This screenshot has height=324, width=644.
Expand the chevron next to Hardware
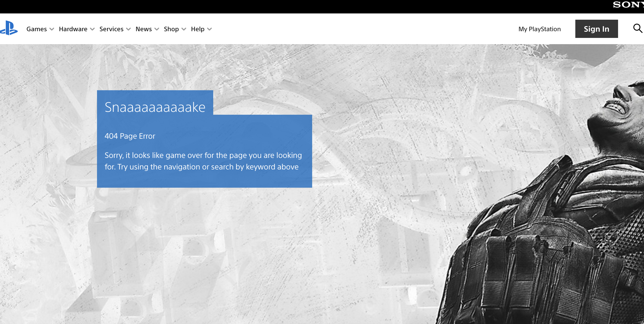click(92, 29)
